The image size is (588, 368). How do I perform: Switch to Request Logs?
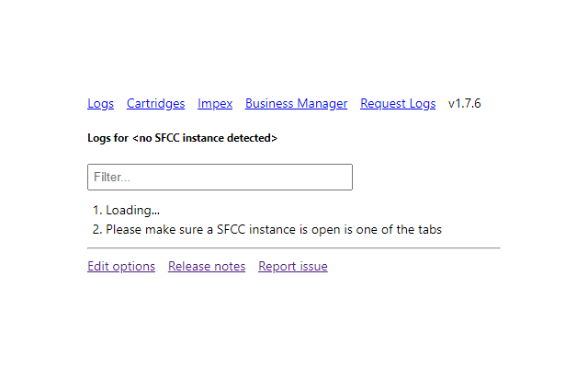[398, 104]
